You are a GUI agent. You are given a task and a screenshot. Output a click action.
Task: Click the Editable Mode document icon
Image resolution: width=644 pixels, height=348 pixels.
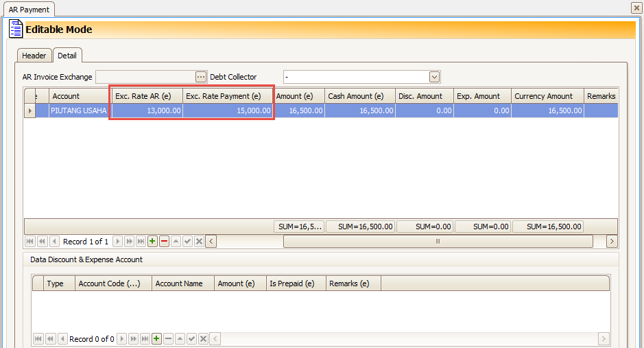click(16, 29)
